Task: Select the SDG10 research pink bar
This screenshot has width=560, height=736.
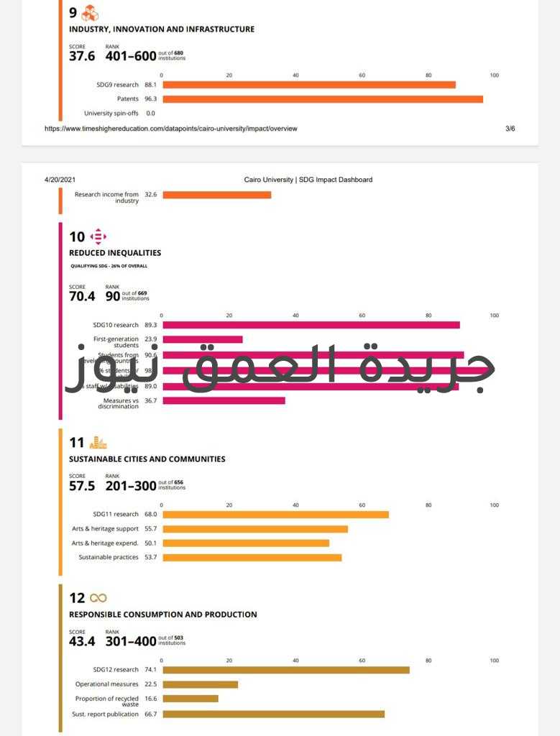Action: pos(311,325)
